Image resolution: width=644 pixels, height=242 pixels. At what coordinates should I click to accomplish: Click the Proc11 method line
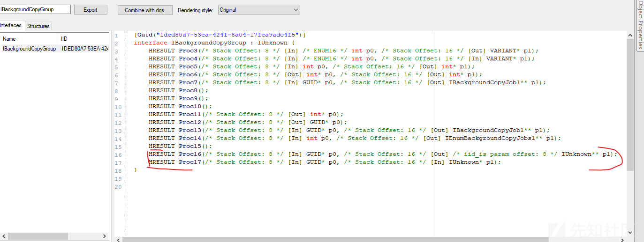[246, 114]
